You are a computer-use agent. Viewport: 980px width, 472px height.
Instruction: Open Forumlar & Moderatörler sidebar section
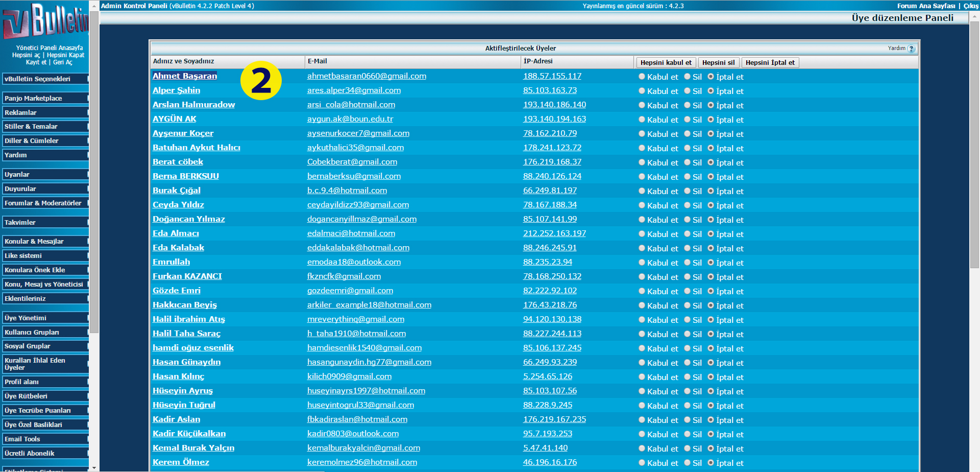click(45, 203)
